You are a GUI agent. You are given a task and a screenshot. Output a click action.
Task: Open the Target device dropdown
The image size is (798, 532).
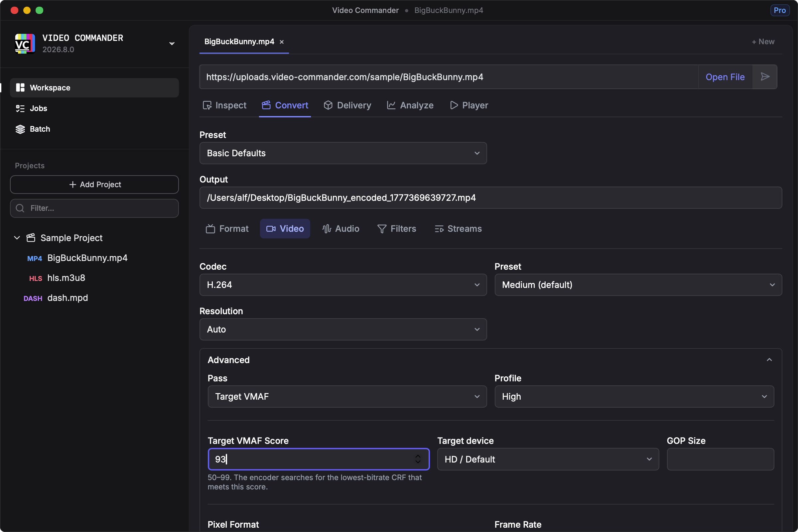(x=548, y=459)
